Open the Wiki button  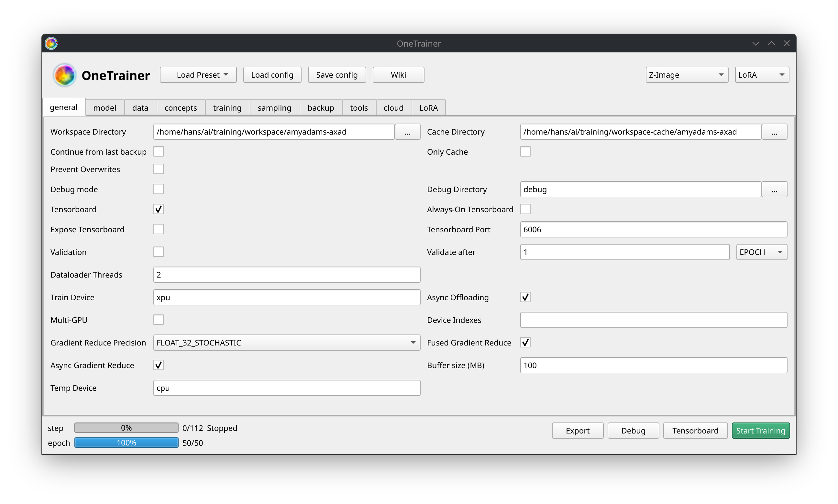point(398,75)
